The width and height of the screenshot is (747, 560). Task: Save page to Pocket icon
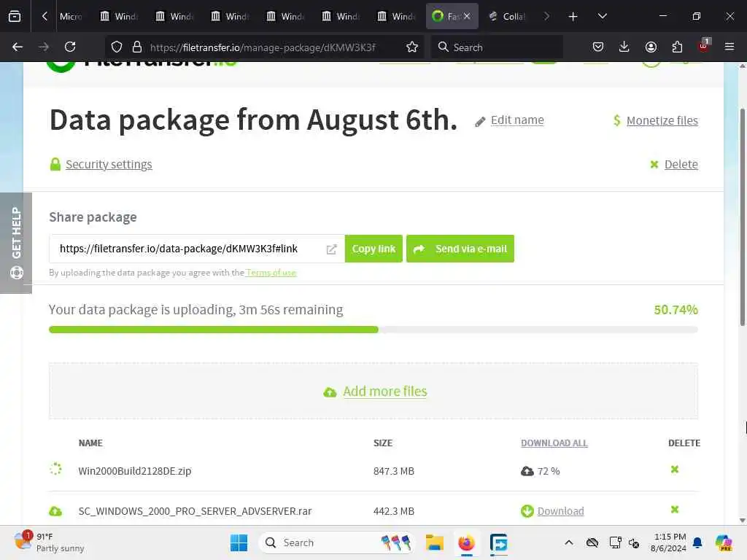tap(598, 47)
